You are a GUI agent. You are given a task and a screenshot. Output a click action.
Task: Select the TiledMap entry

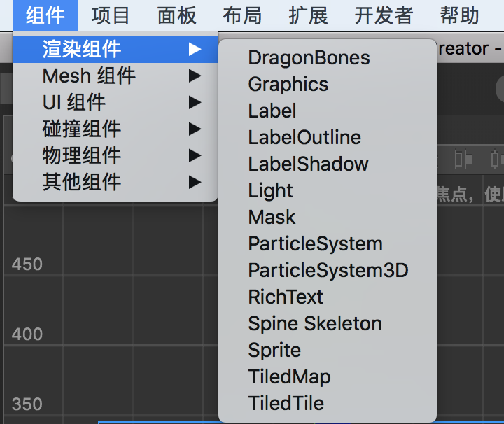point(289,377)
